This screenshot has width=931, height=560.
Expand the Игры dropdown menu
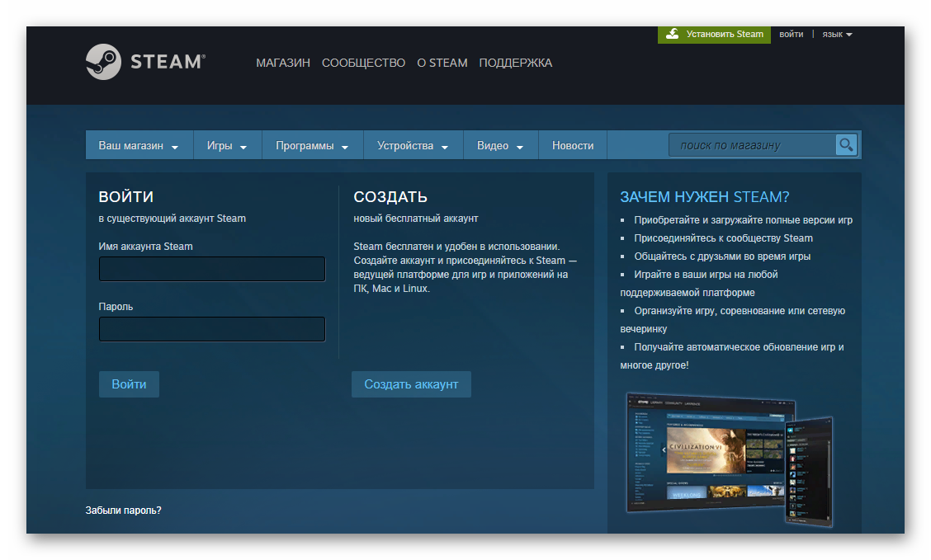click(227, 146)
